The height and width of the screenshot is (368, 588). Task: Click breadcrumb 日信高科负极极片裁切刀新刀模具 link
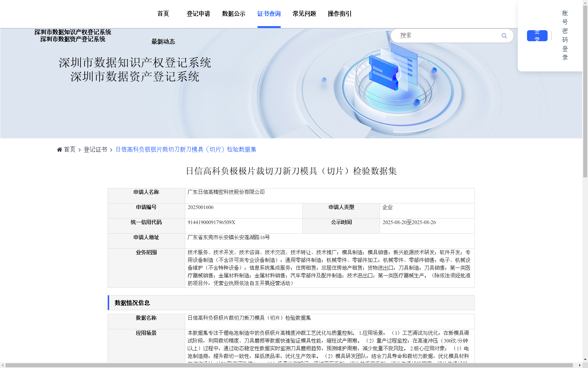pyautogui.click(x=186, y=149)
